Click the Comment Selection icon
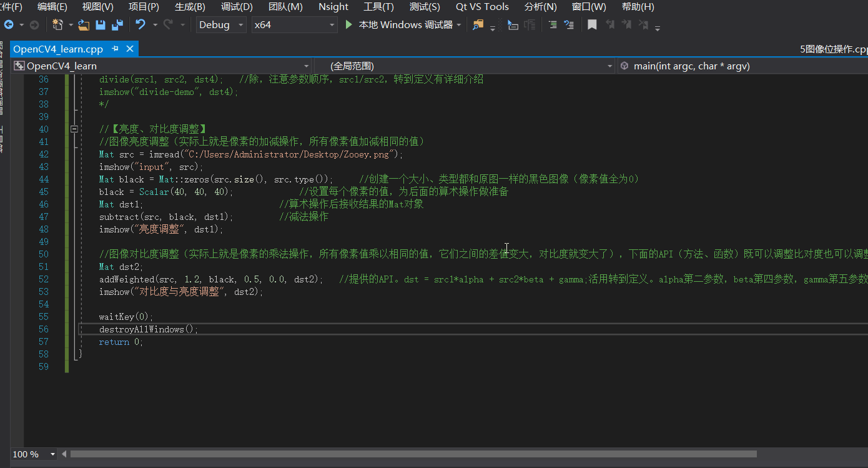 553,25
